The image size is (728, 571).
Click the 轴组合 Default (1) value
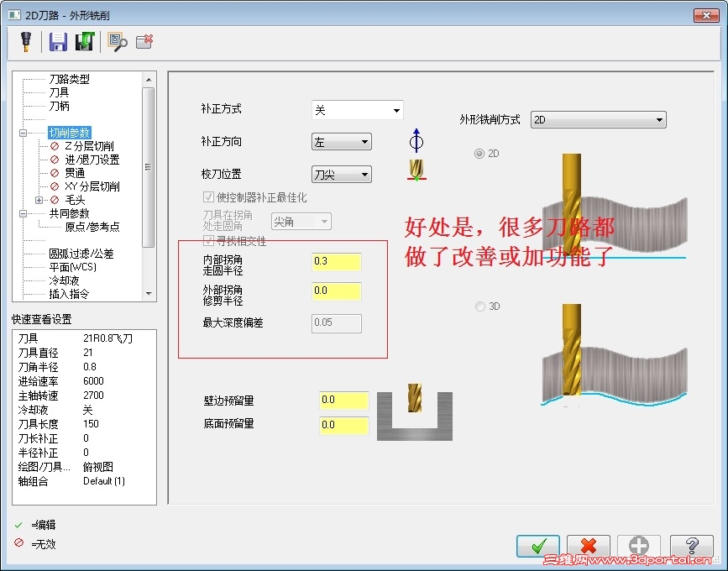(104, 481)
